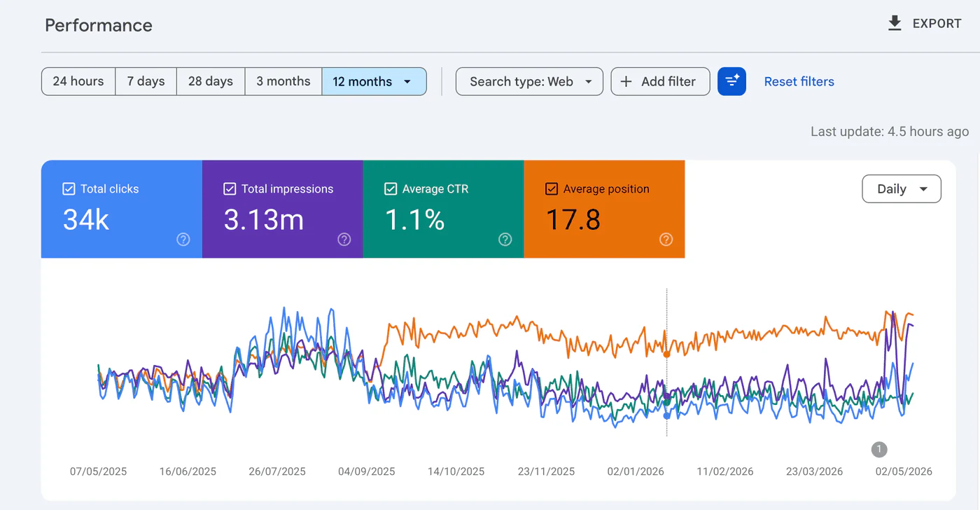Image resolution: width=980 pixels, height=510 pixels.
Task: Click the orange data point on the chart
Action: point(666,354)
